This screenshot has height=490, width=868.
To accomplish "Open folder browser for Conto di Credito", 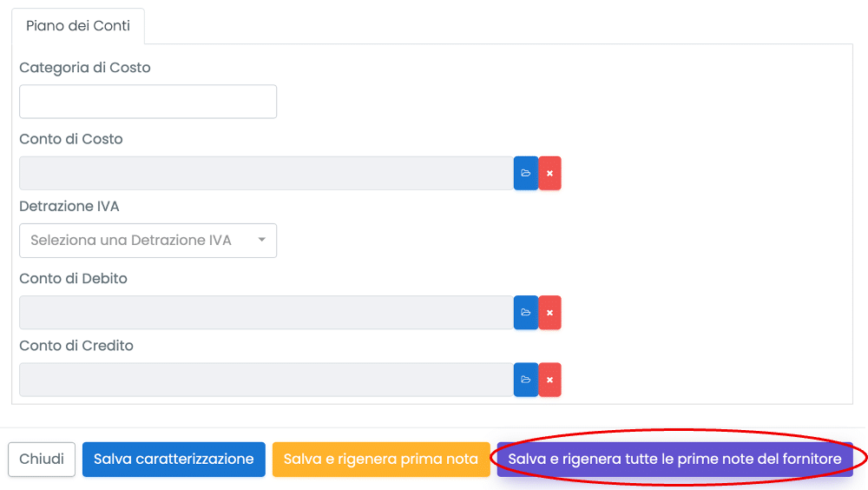I will point(525,380).
